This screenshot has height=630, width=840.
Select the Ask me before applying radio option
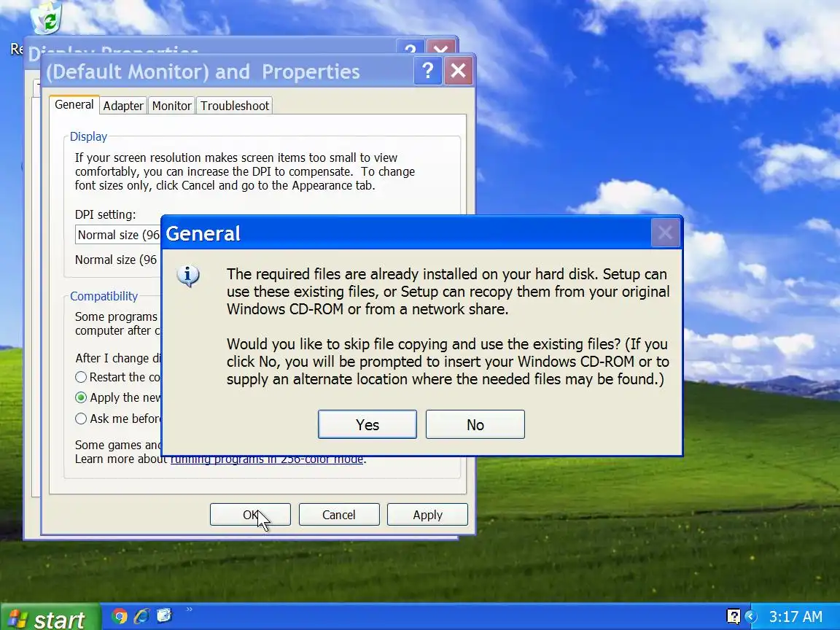[x=81, y=419]
